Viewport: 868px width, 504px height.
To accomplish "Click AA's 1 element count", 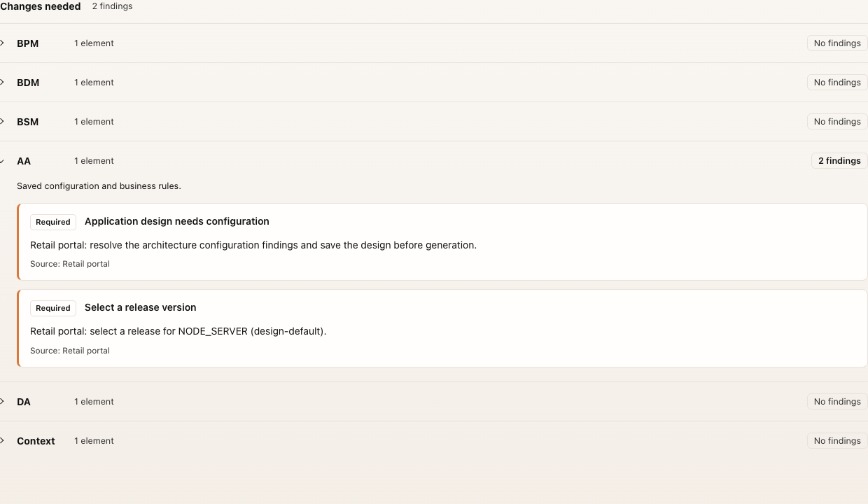I will (94, 161).
